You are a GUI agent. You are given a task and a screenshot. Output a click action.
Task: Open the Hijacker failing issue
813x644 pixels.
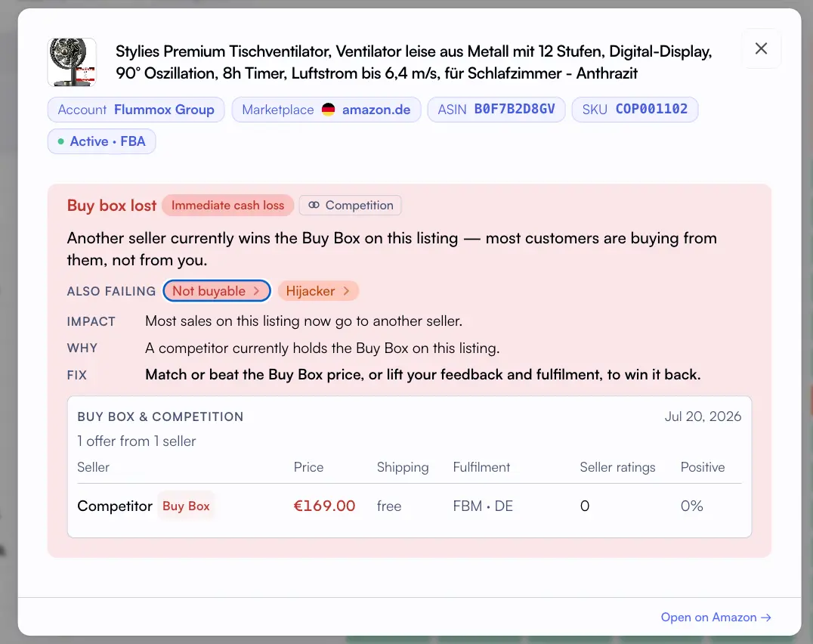point(318,291)
